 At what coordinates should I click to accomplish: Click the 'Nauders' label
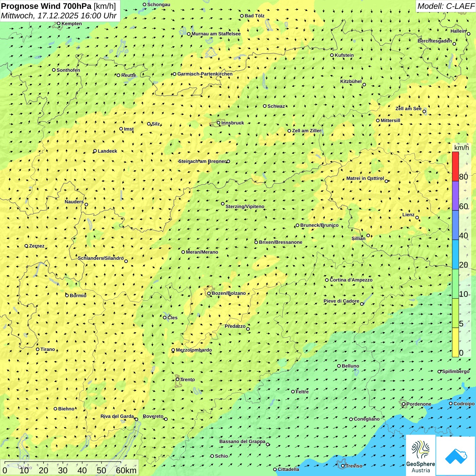coord(74,202)
